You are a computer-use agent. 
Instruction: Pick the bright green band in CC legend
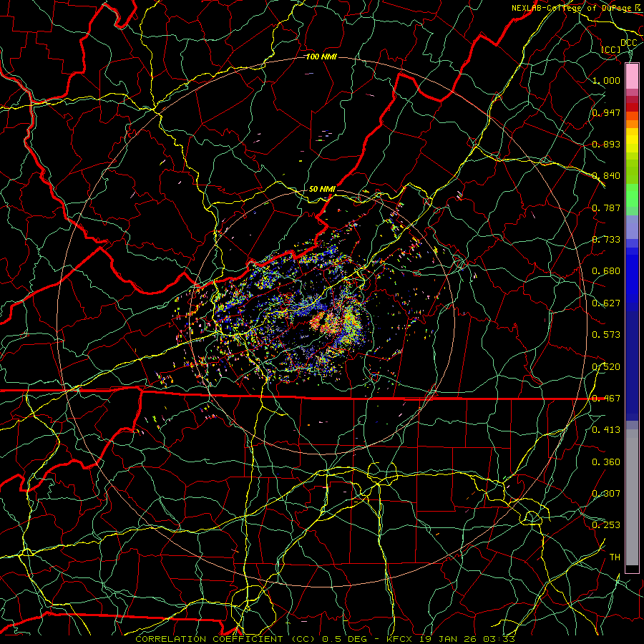click(x=632, y=195)
